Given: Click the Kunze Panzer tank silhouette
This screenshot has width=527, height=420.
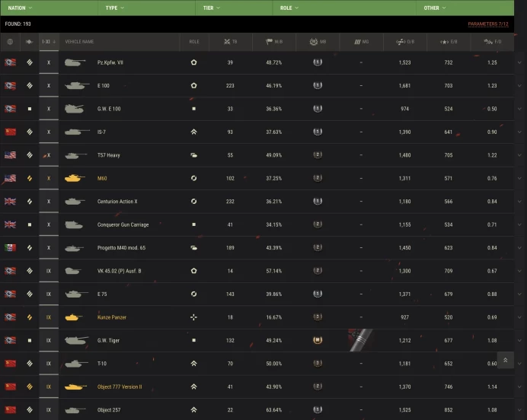Looking at the screenshot, I should (x=73, y=317).
